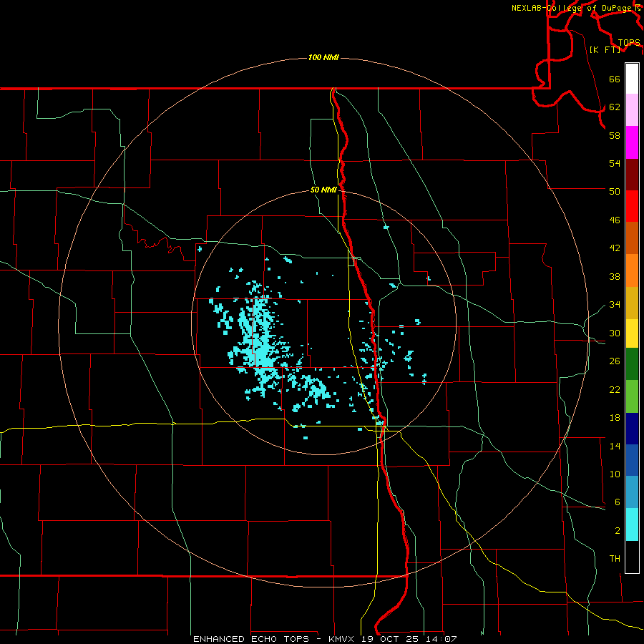Screen dimensions: 644x644
Task: Click the legend value "62"
Action: [x=615, y=107]
